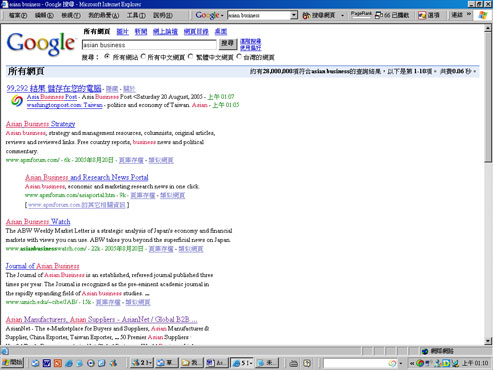The image size is (493, 370).
Task: Launch Internet Explorer from quick launch bar
Action: click(x=69, y=363)
